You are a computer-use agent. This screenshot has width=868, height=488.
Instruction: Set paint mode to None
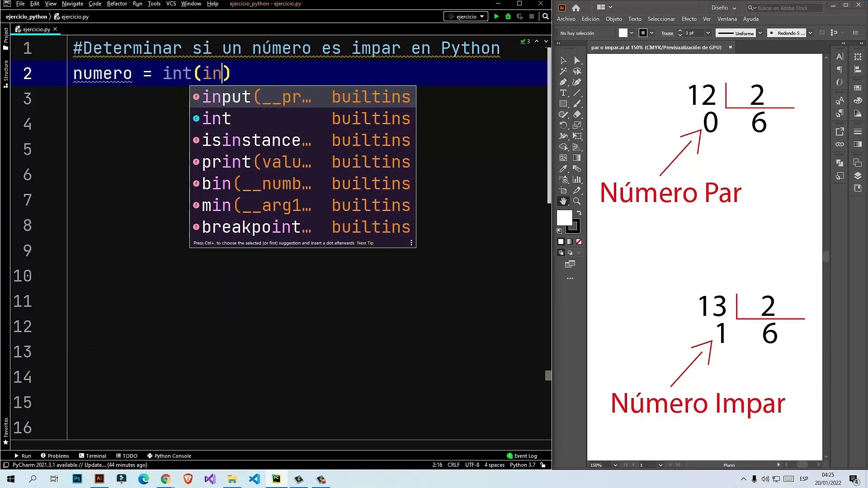[579, 242]
